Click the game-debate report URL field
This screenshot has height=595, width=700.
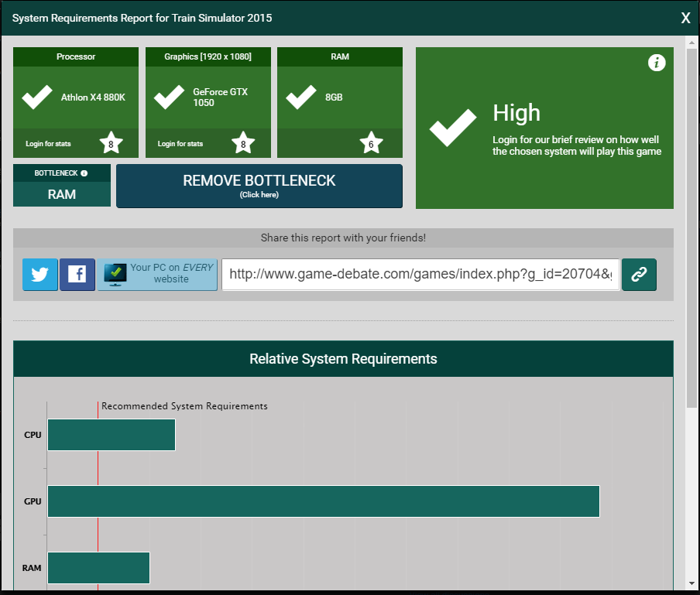coord(420,275)
